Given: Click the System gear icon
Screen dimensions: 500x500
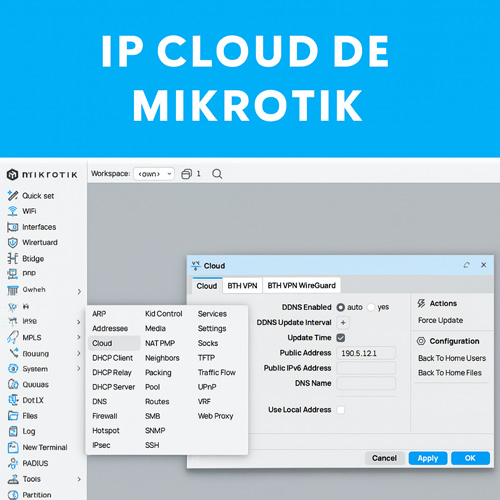Looking at the screenshot, I should [x=13, y=369].
